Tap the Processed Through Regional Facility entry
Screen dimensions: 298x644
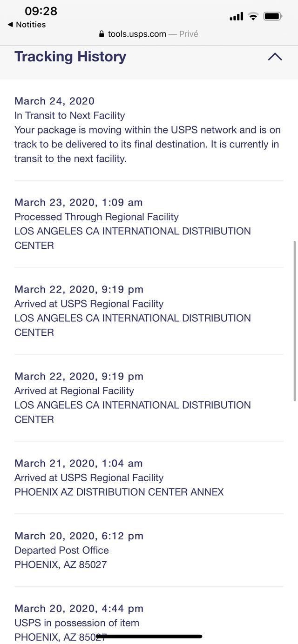pos(96,217)
